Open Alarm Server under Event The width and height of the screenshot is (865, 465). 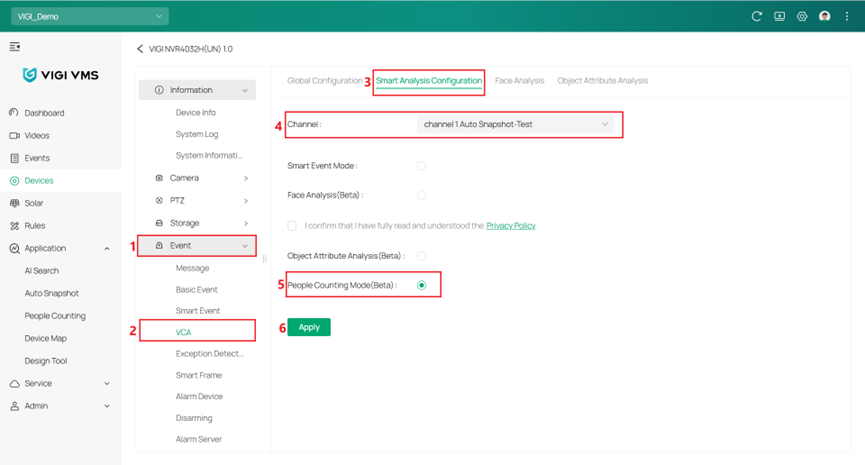(199, 440)
